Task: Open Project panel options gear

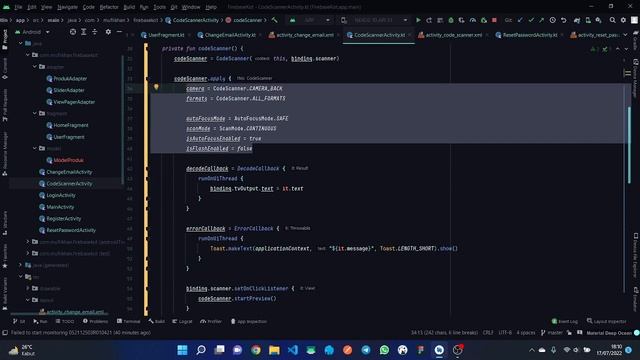Action: [x=108, y=32]
